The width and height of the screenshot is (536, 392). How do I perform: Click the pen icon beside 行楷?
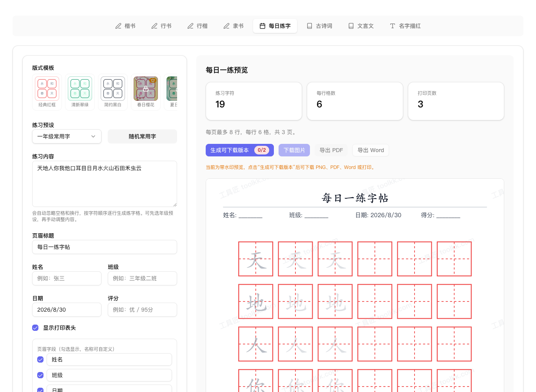[190, 26]
